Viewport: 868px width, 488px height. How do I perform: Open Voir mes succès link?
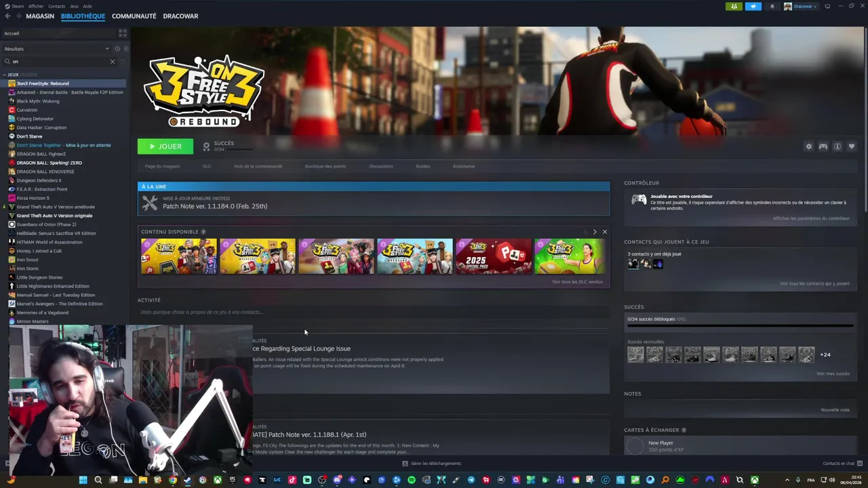coord(833,373)
